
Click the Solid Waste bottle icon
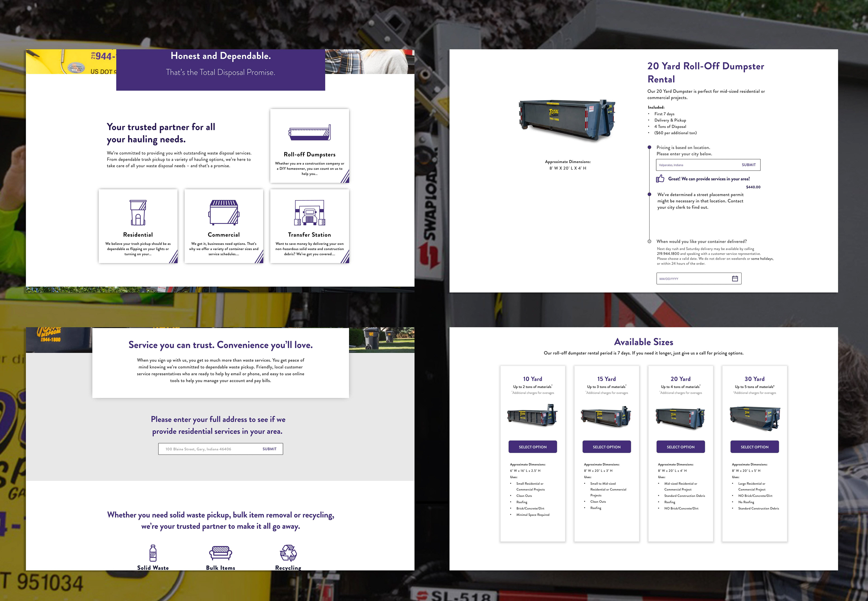pos(153,553)
